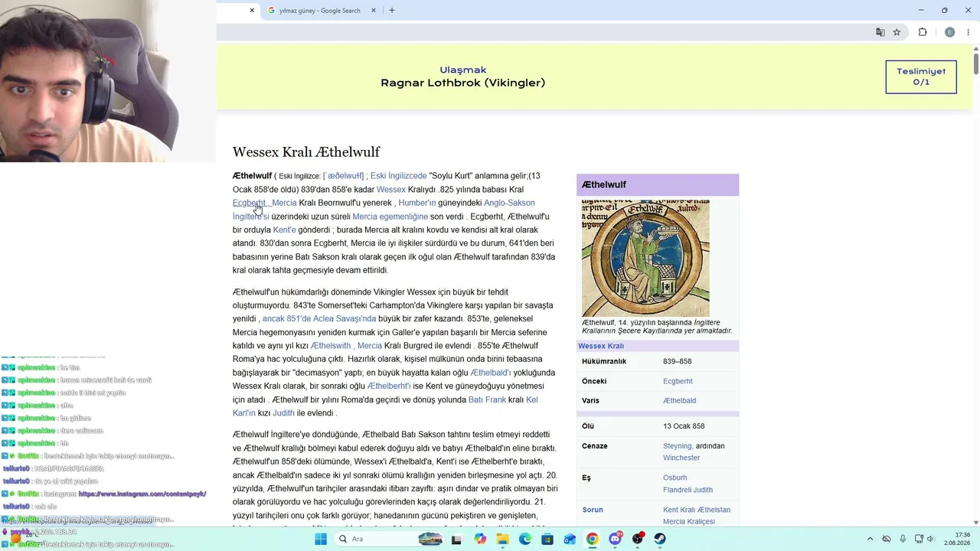Open the Kent'e link
This screenshot has width=980, height=551.
tap(284, 230)
